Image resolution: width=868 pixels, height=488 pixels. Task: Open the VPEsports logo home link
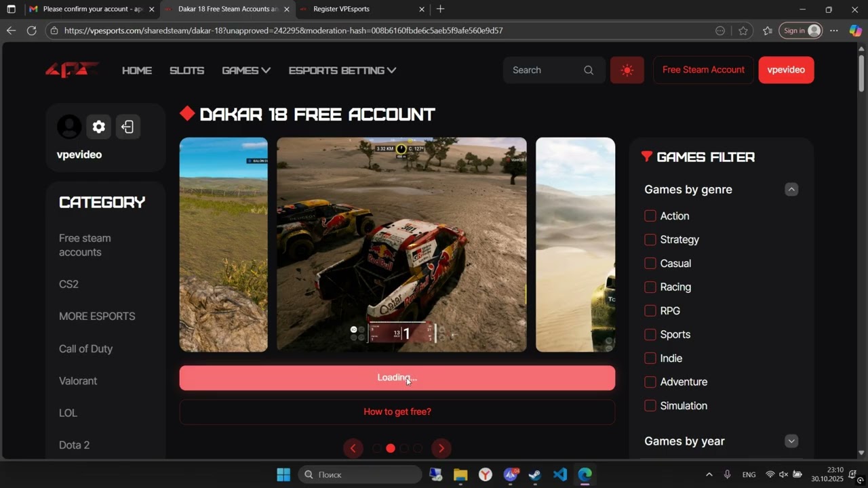(72, 70)
